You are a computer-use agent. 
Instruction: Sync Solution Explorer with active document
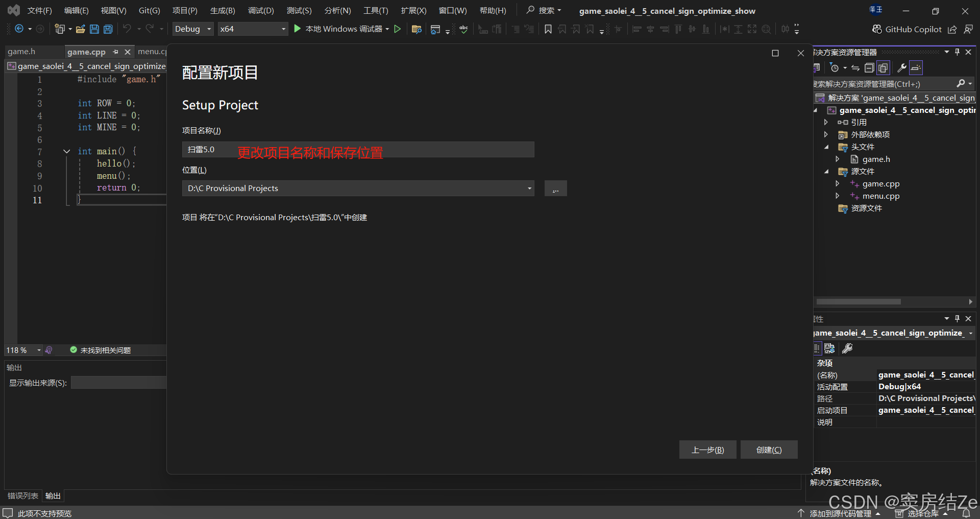click(855, 67)
